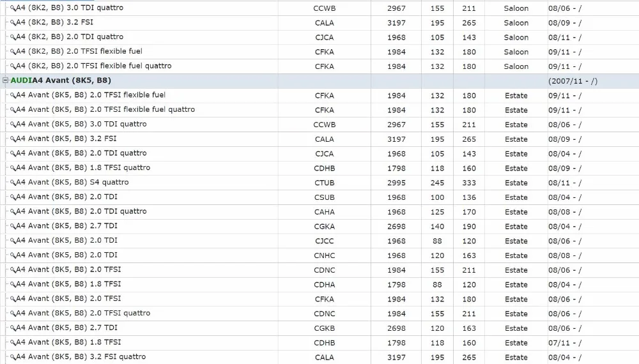The height and width of the screenshot is (364, 639).
Task: Click horsepower value 190
Action: tap(469, 226)
